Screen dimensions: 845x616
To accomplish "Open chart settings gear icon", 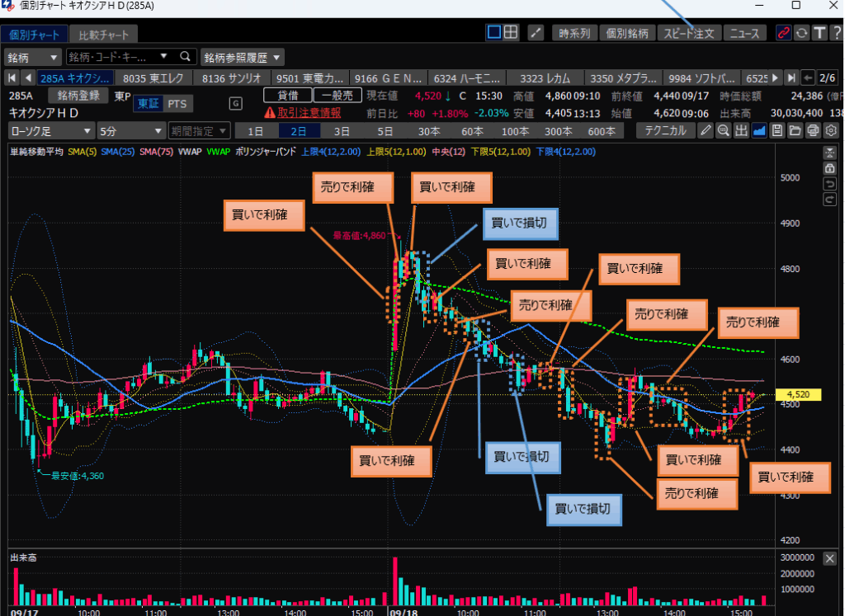I will (x=831, y=130).
